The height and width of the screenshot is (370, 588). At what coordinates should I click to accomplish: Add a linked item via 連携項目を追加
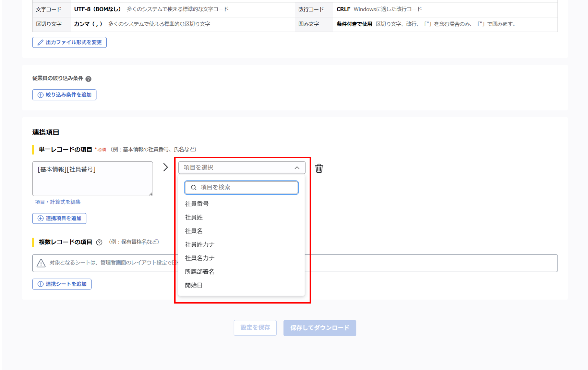click(x=59, y=218)
